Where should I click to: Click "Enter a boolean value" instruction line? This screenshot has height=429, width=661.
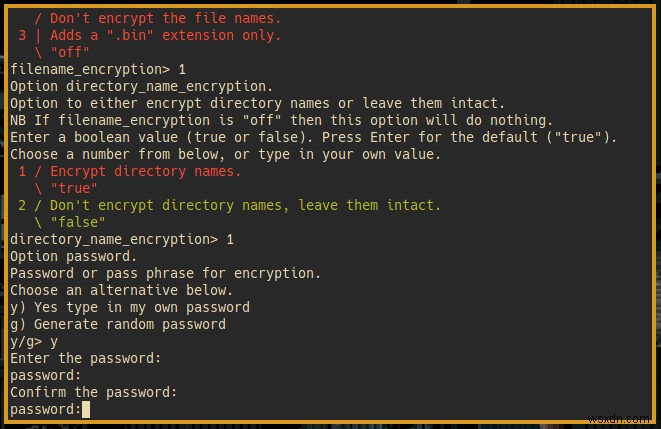(x=313, y=137)
